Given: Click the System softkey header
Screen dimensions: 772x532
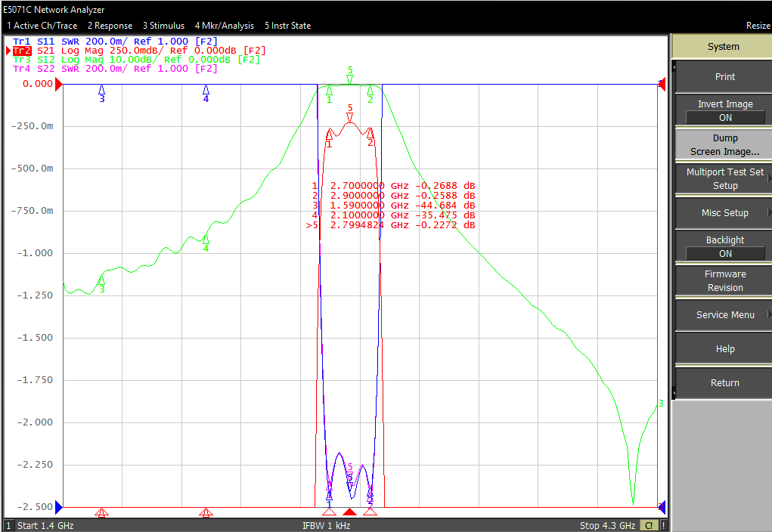Looking at the screenshot, I should (723, 47).
